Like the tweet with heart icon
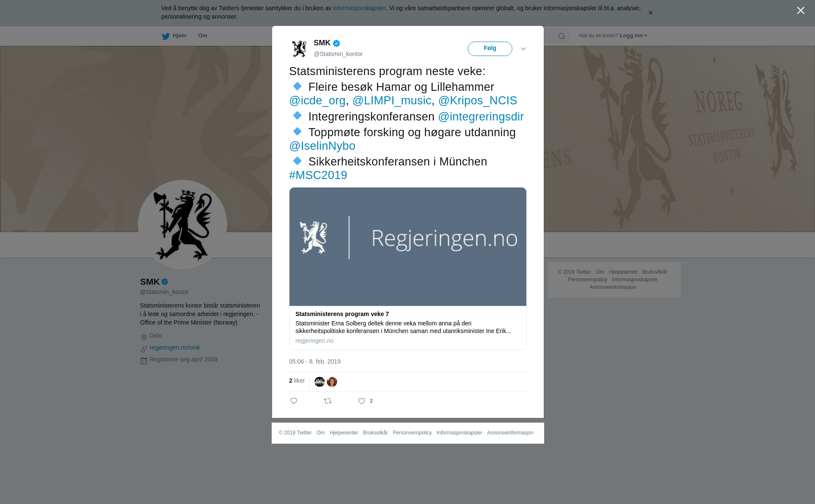This screenshot has height=504, width=815. [x=362, y=401]
